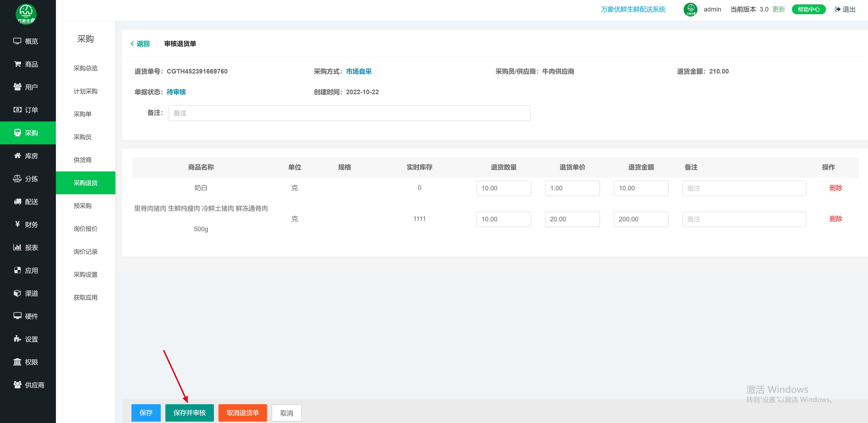Open the 采购单 submenu item
Viewport: 868px width, 423px height.
point(82,114)
